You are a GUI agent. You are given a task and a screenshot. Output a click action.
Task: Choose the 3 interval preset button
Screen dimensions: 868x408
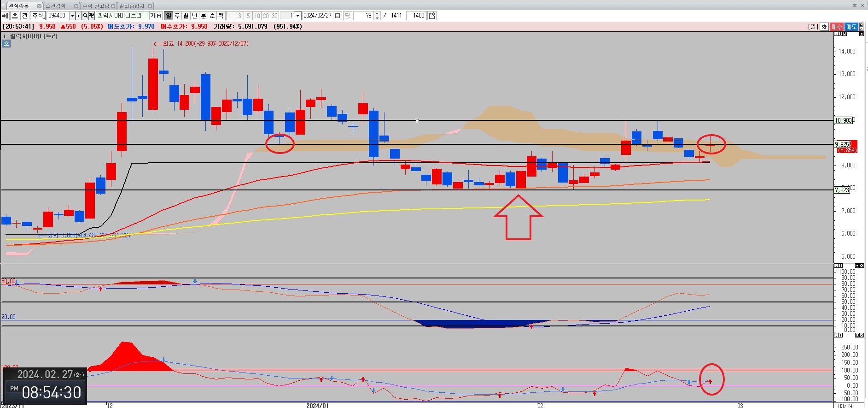pyautogui.click(x=239, y=16)
